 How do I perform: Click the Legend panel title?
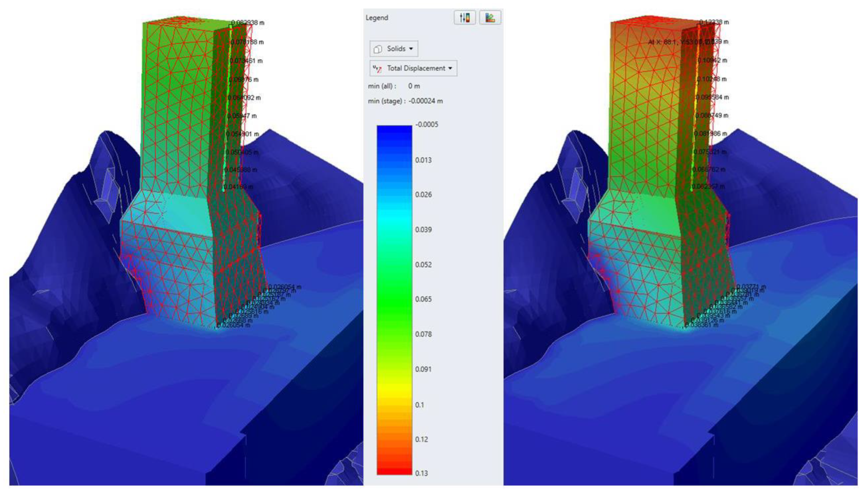click(377, 18)
